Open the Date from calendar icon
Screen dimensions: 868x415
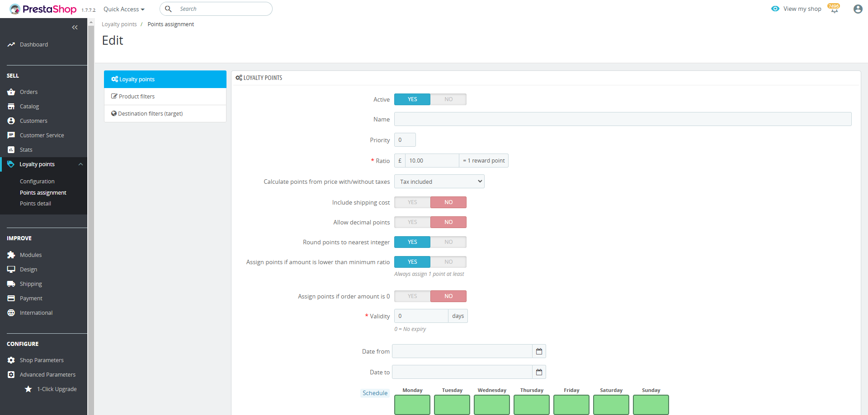pos(539,351)
